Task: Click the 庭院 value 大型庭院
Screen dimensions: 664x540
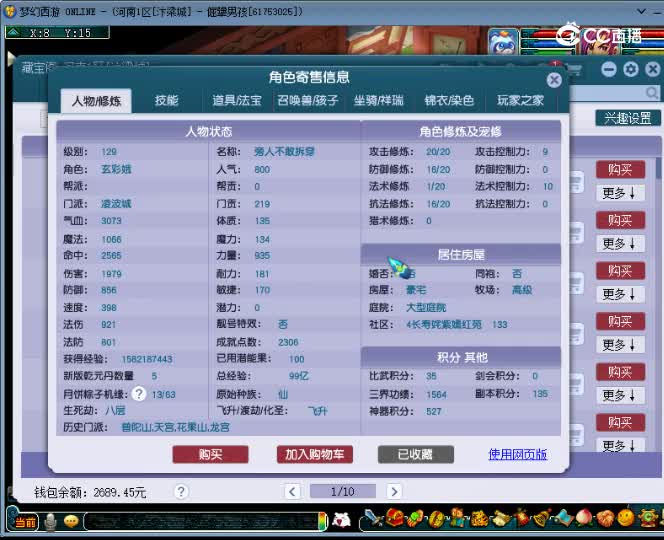Action: [426, 307]
